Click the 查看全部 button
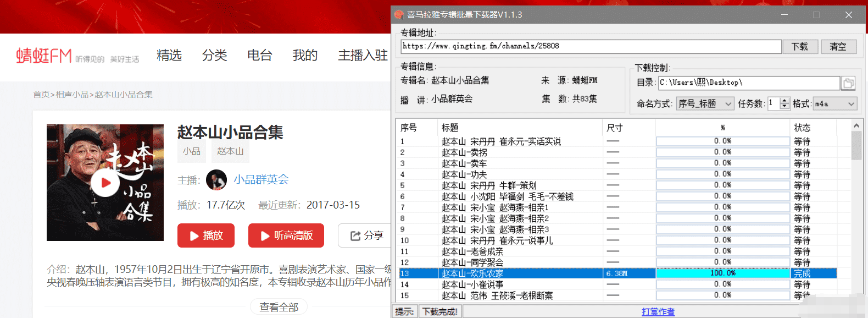This screenshot has height=318, width=868. point(279,307)
